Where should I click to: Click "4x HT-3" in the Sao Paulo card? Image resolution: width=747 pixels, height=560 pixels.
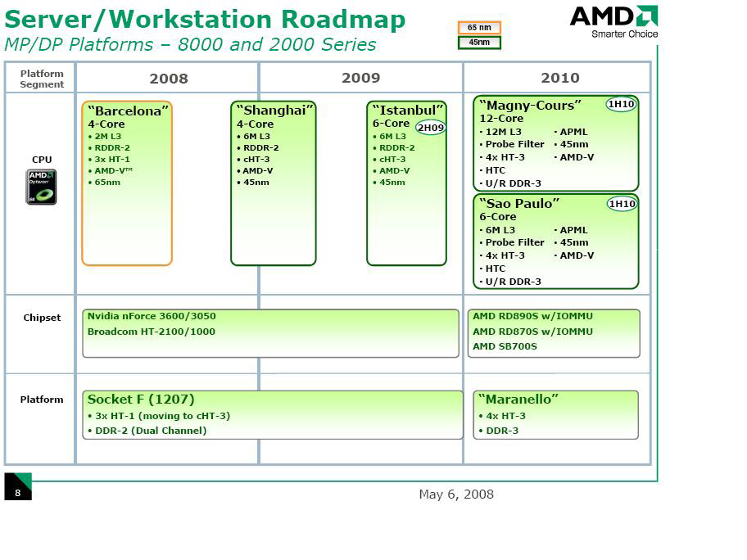click(505, 255)
